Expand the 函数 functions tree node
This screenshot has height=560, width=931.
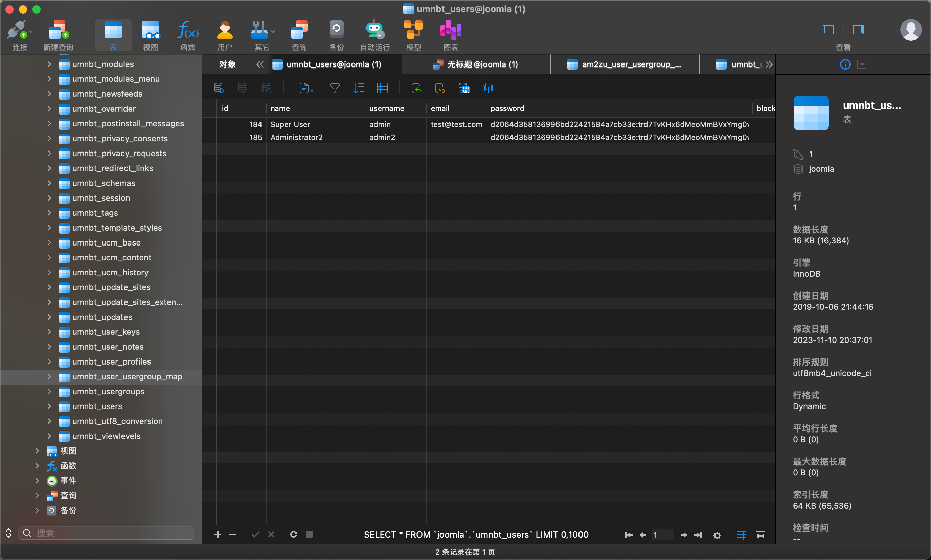pyautogui.click(x=37, y=466)
